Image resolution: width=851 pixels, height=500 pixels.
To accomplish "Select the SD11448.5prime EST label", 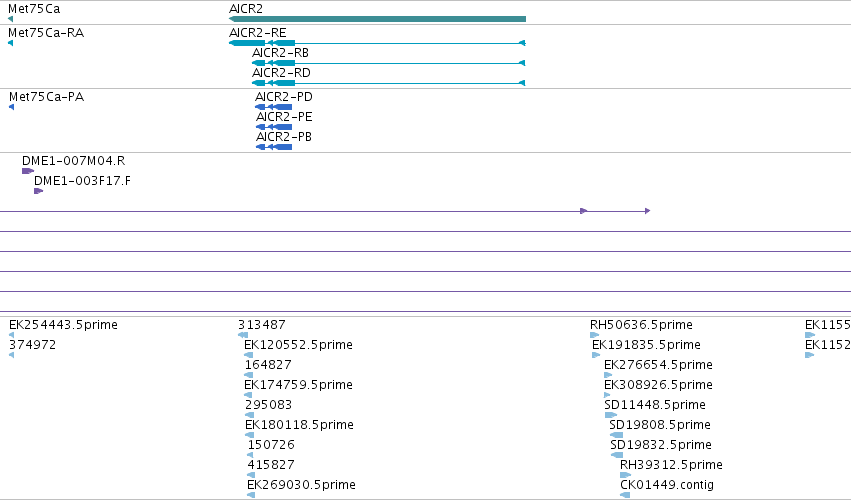I will [655, 405].
